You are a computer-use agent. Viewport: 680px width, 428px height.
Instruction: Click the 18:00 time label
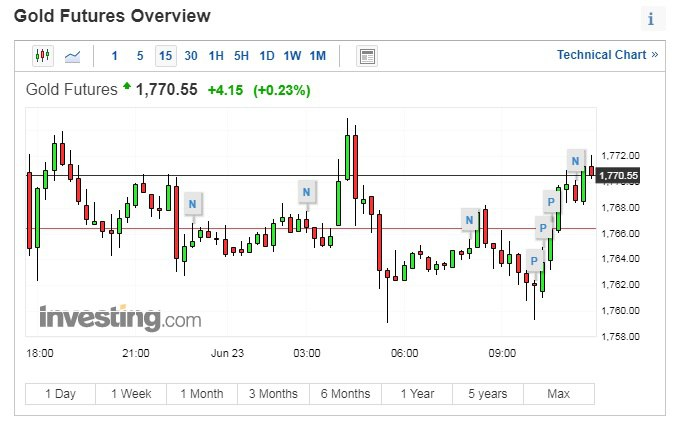tap(40, 353)
